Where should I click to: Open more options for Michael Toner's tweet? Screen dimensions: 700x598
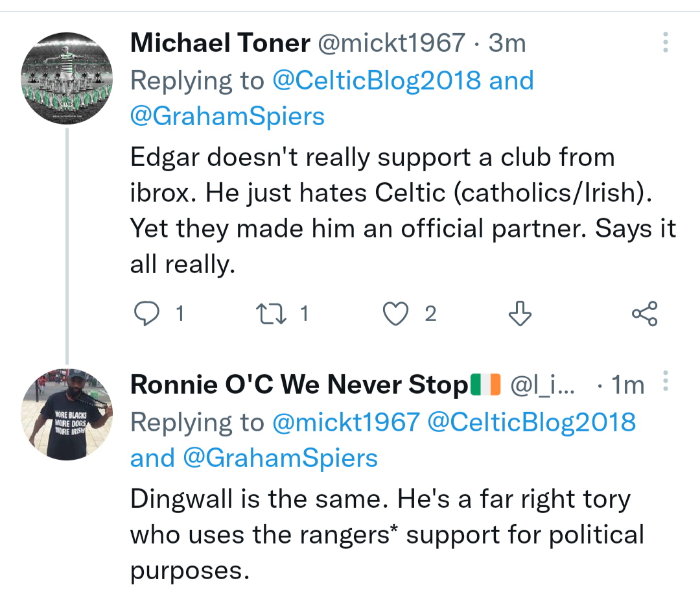pyautogui.click(x=664, y=43)
